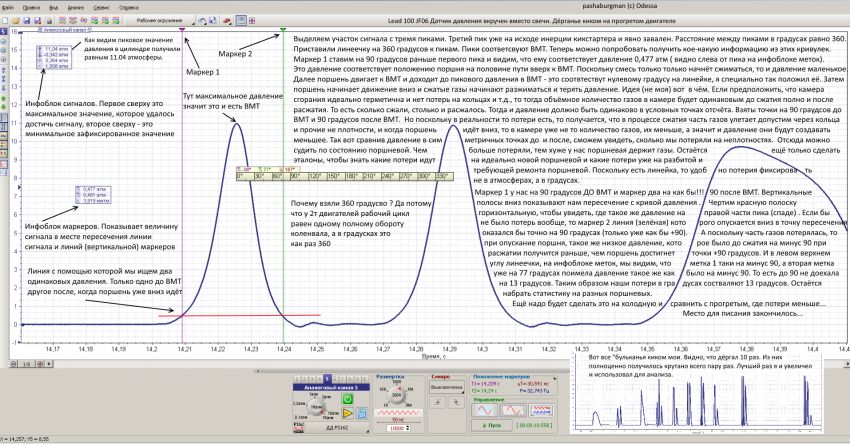Select falling edge sync trigger button
This screenshot has height=444, width=850.
coord(456,402)
